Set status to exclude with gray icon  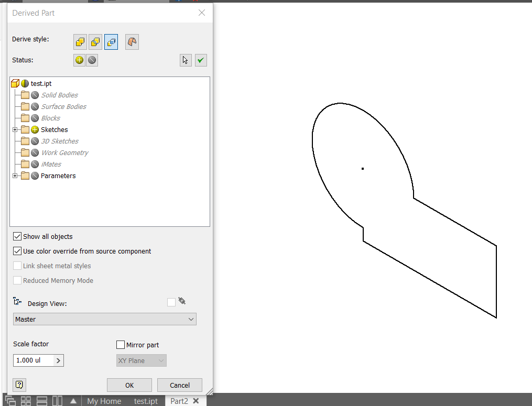tap(92, 60)
